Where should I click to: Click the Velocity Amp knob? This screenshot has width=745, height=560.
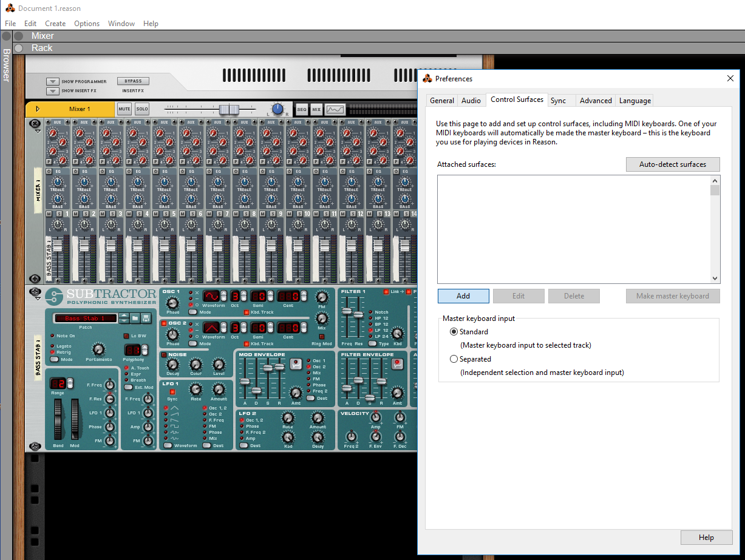tap(376, 418)
